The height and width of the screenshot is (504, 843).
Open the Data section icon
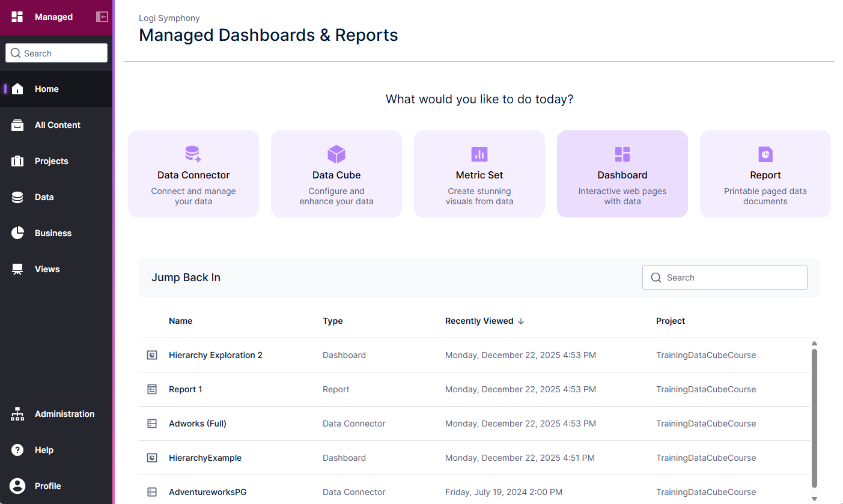coord(17,196)
